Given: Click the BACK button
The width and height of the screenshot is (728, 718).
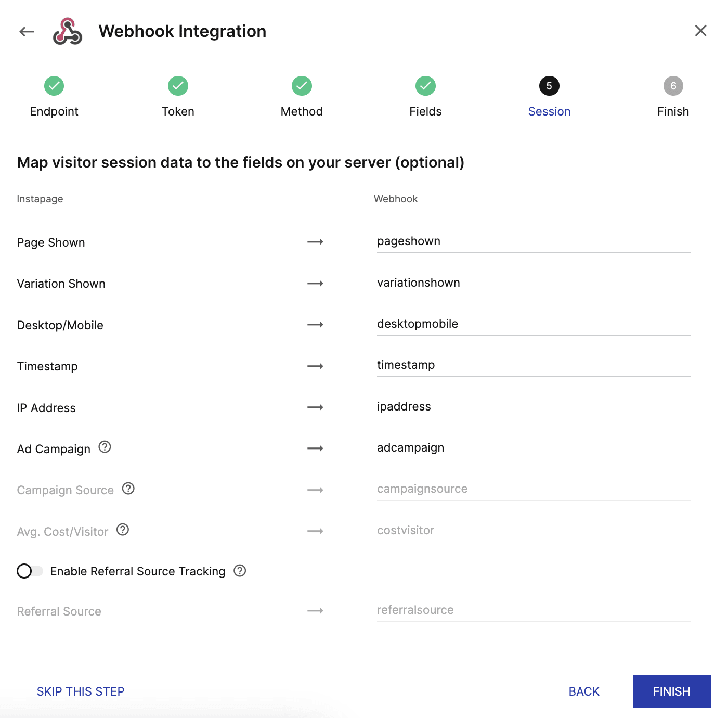Looking at the screenshot, I should click(x=583, y=691).
